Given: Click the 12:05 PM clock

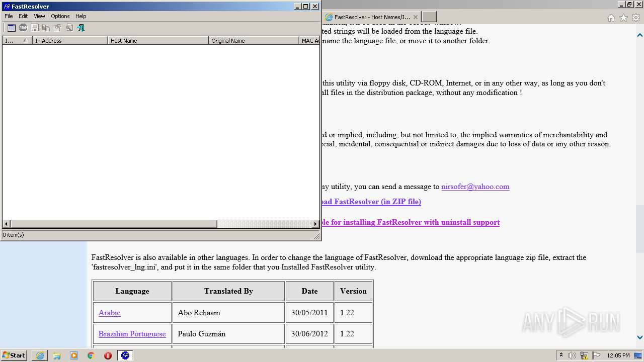Looking at the screenshot, I should tap(618, 355).
